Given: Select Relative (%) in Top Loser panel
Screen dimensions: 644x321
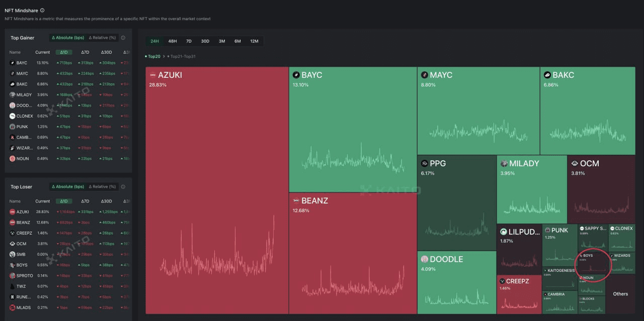Looking at the screenshot, I should (102, 186).
